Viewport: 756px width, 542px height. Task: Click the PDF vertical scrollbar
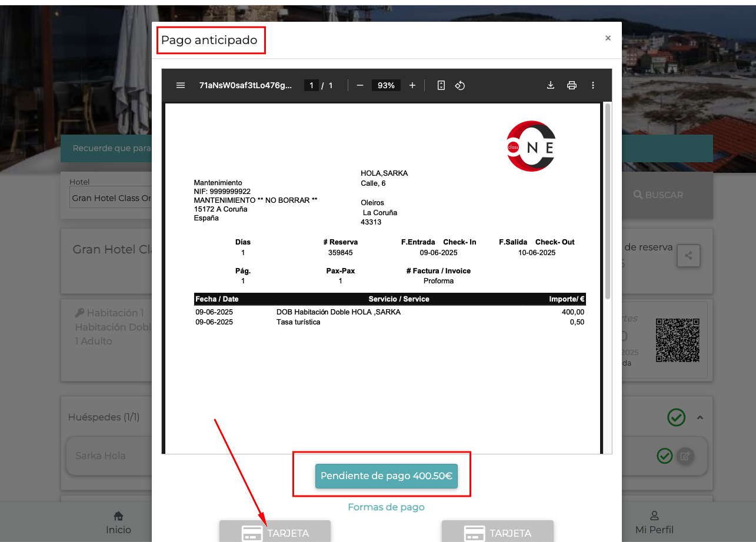click(607, 200)
